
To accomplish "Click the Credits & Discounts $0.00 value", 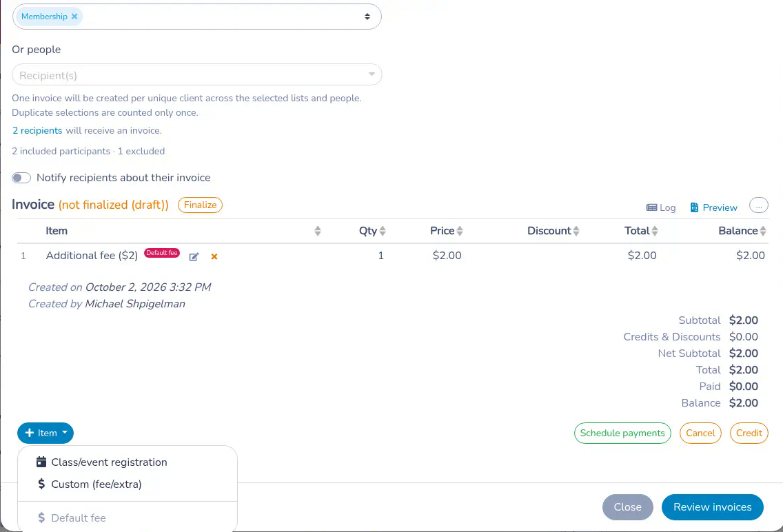I will [x=744, y=337].
